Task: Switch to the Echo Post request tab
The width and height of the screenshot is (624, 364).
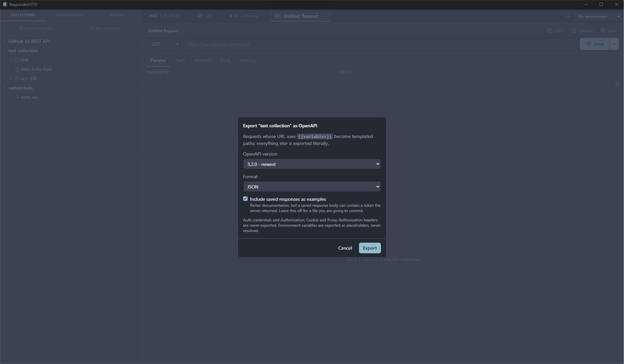Action: 164,16
